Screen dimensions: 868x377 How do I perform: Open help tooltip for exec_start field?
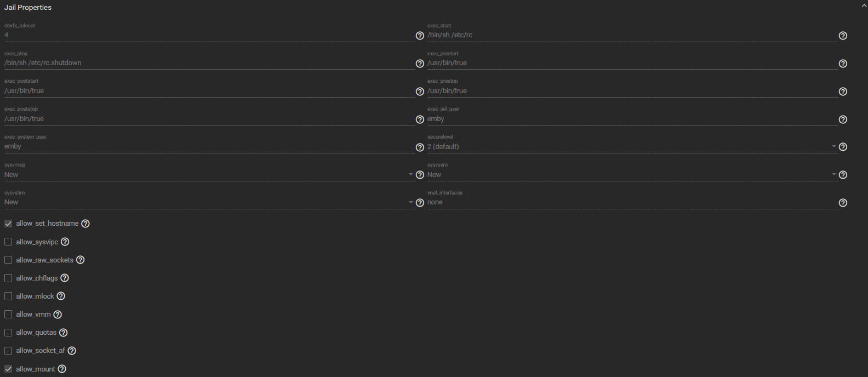click(x=843, y=36)
